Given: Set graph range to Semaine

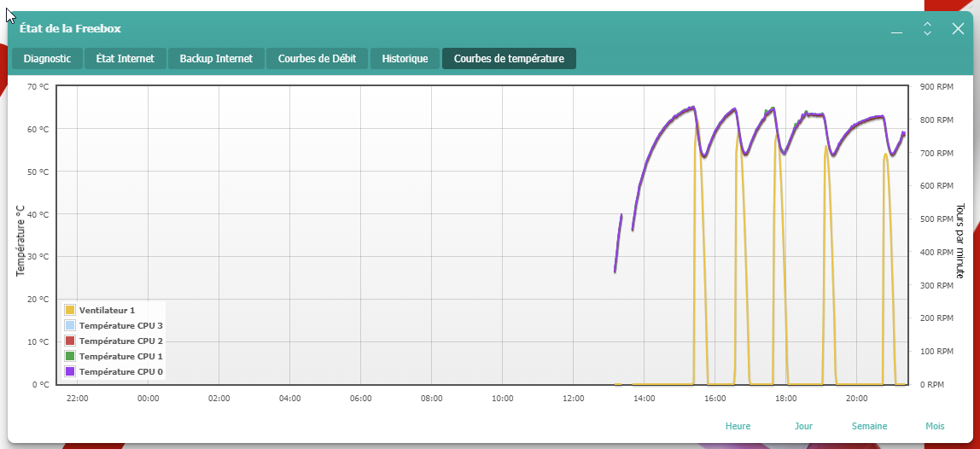Looking at the screenshot, I should (869, 426).
